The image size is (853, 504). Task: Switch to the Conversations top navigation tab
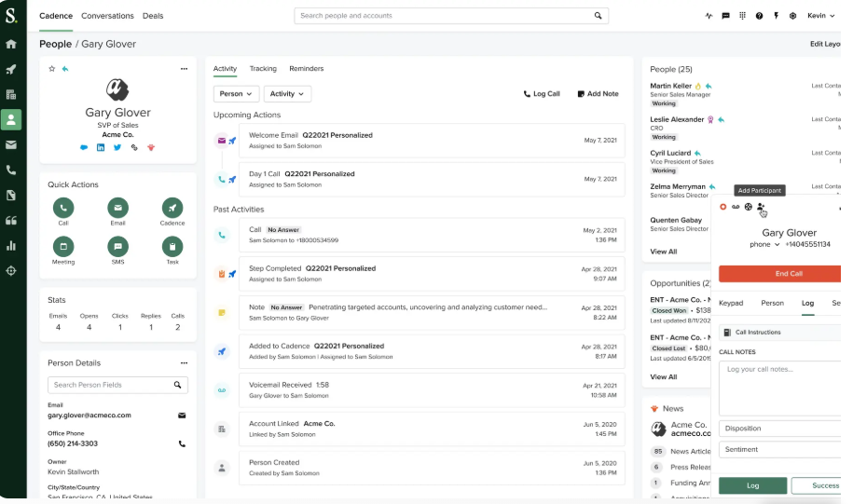[x=107, y=16]
